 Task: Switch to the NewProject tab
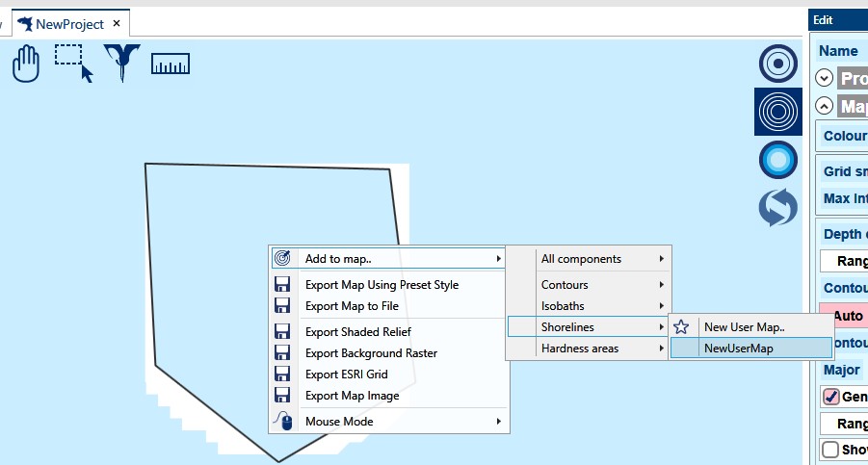point(67,23)
